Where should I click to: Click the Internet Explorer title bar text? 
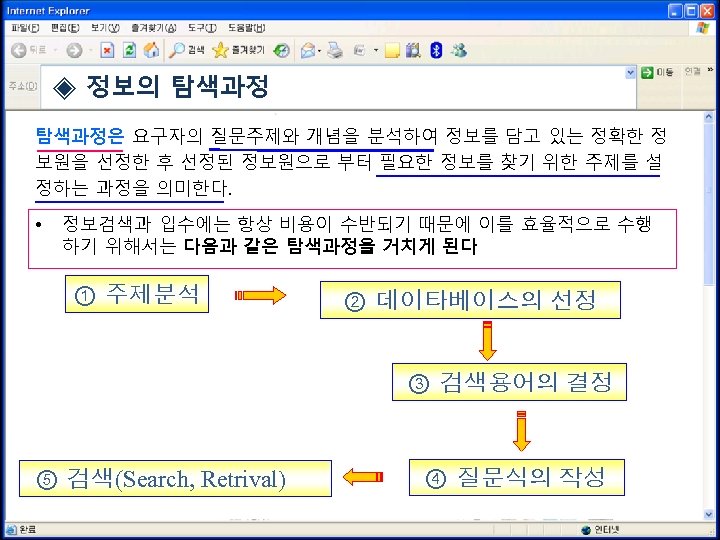point(48,11)
